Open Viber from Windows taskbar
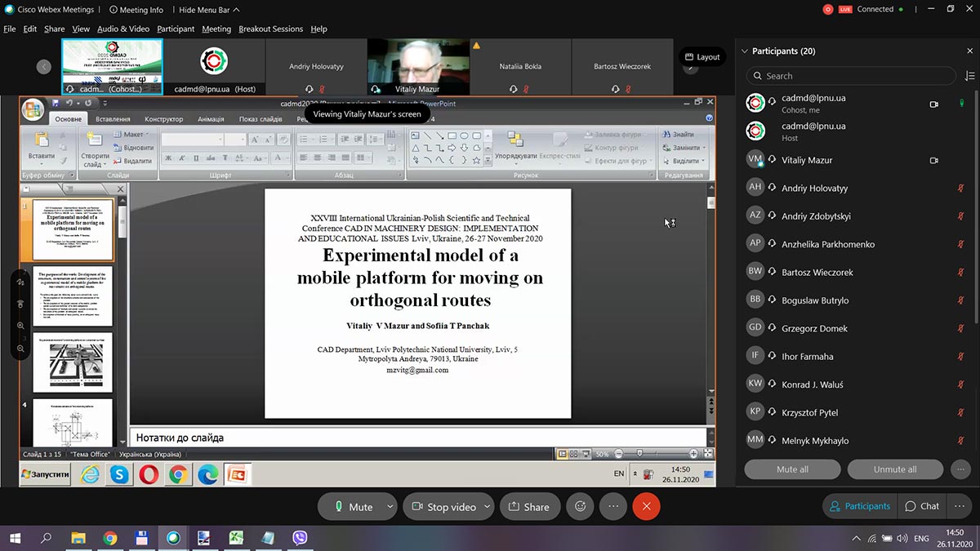 (300, 538)
